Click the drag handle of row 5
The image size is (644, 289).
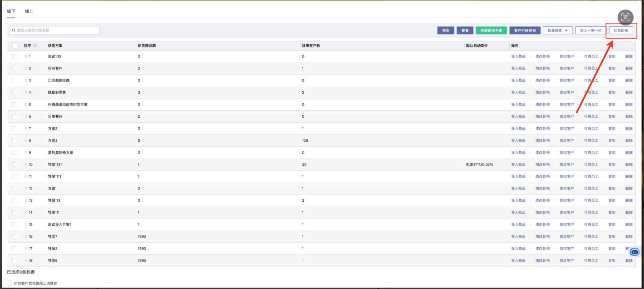pos(26,105)
